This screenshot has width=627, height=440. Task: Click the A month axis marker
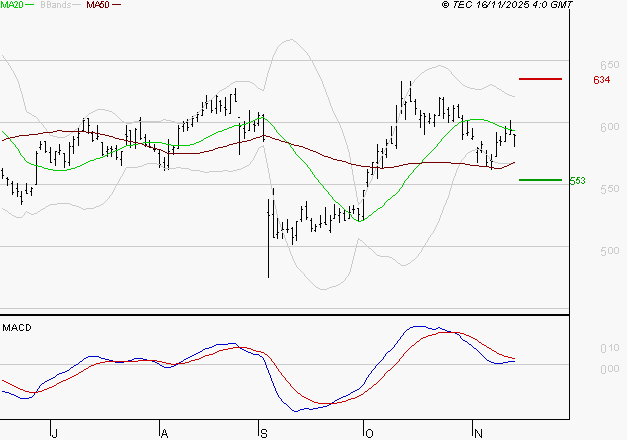(x=164, y=434)
